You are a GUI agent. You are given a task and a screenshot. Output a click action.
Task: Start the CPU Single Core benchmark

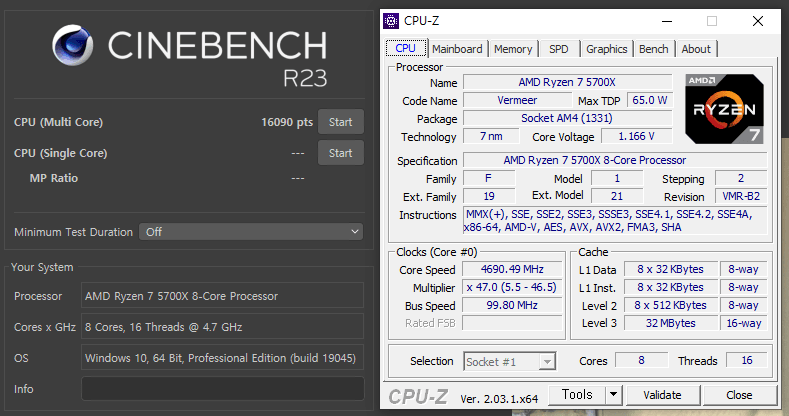pyautogui.click(x=341, y=153)
